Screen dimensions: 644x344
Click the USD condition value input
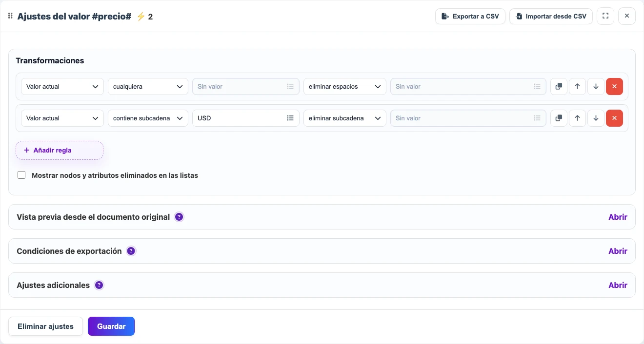[246, 118]
